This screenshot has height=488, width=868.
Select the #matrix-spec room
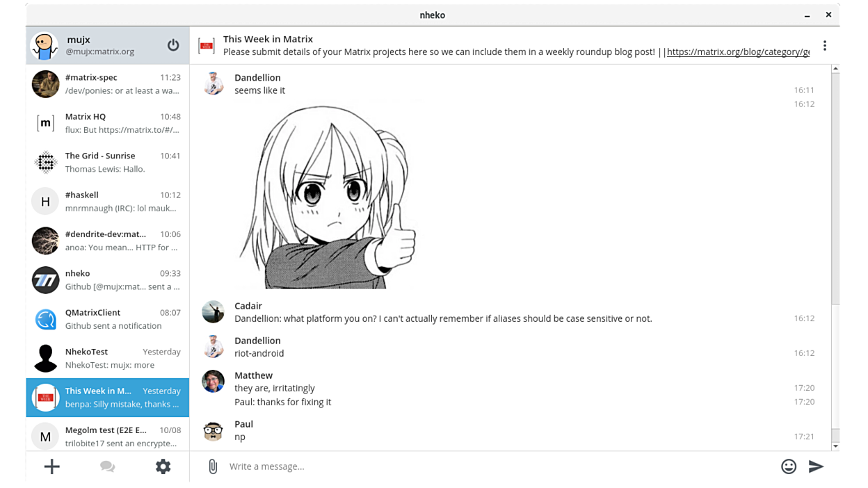[x=107, y=84]
